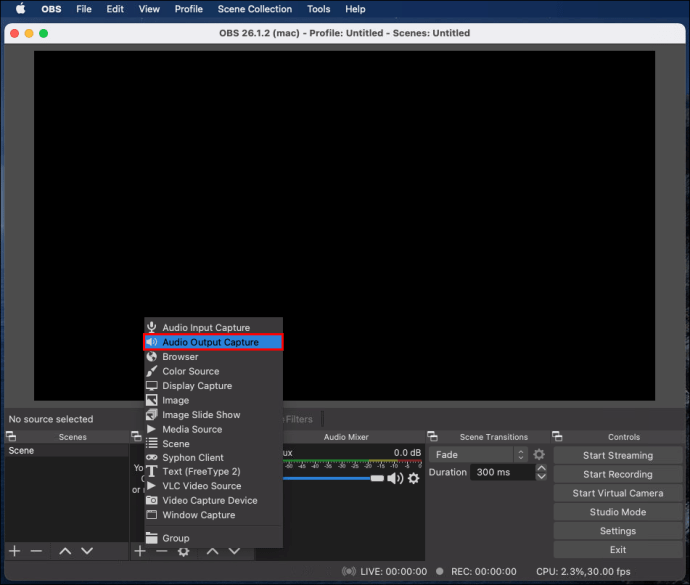This screenshot has height=585, width=690.
Task: Move scene down with arrow
Action: tap(87, 551)
